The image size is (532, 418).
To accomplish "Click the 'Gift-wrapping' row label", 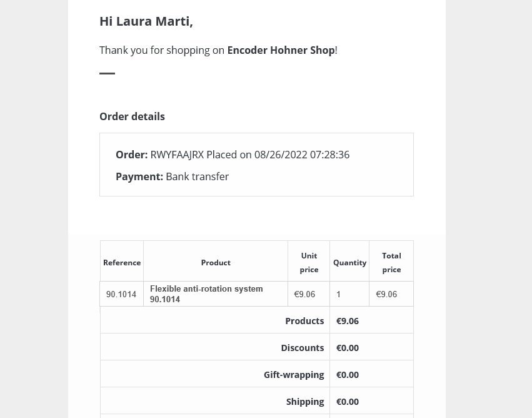I will pyautogui.click(x=294, y=375).
